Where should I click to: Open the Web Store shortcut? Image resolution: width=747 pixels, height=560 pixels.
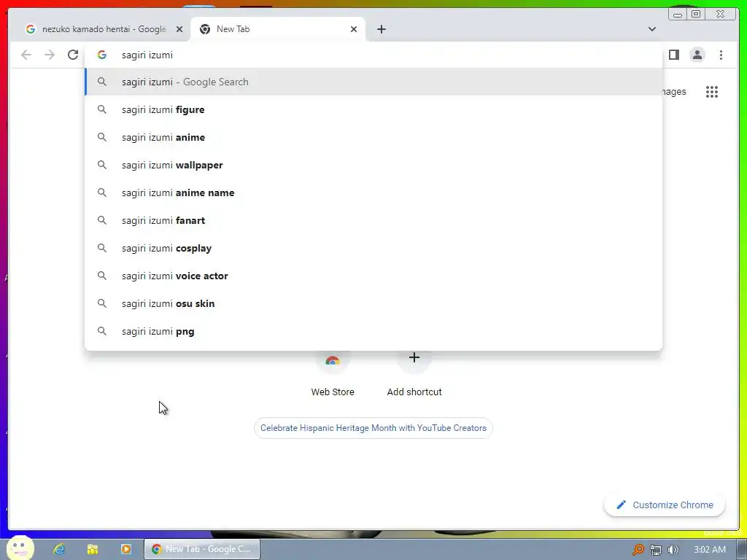(x=333, y=374)
